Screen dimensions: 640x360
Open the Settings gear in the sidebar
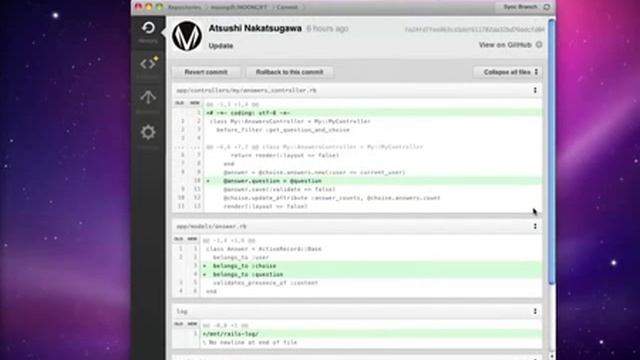coord(148,132)
